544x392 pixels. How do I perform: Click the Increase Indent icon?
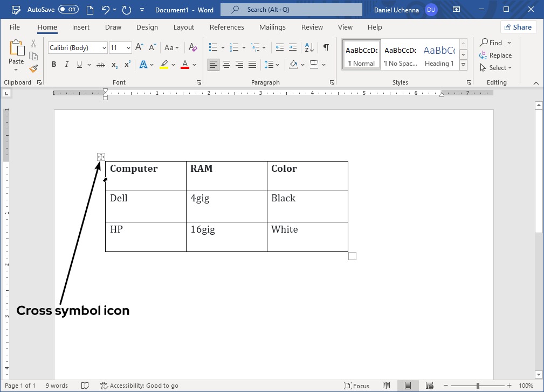pyautogui.click(x=293, y=47)
